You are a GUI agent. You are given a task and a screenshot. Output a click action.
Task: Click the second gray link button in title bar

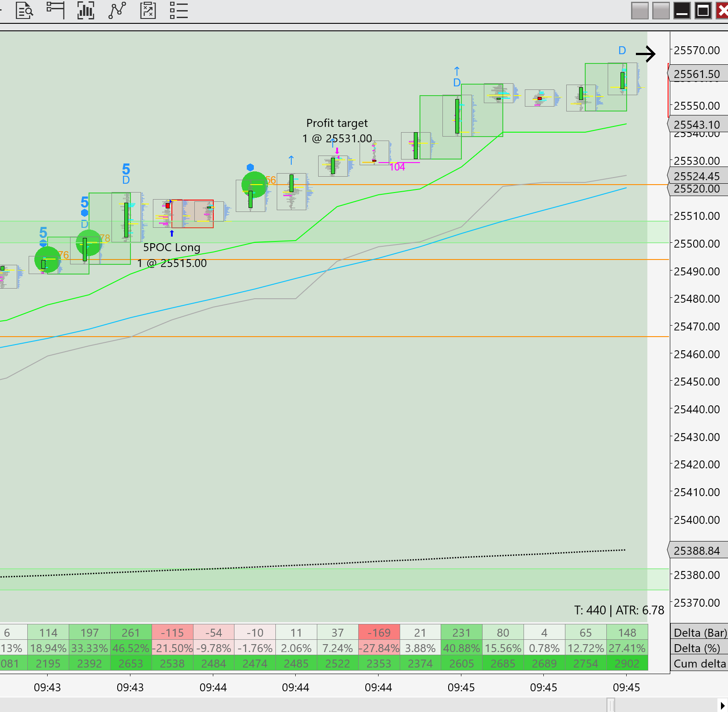(661, 11)
